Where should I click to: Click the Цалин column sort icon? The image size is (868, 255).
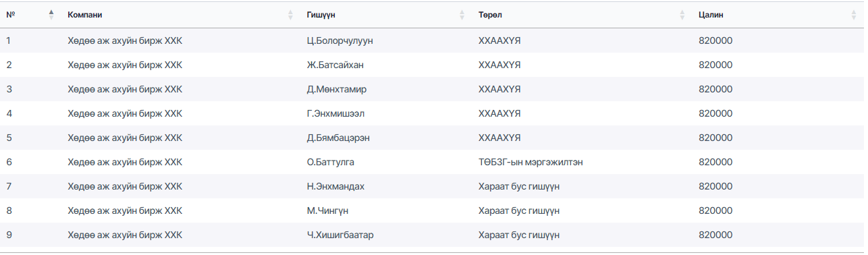tap(854, 14)
